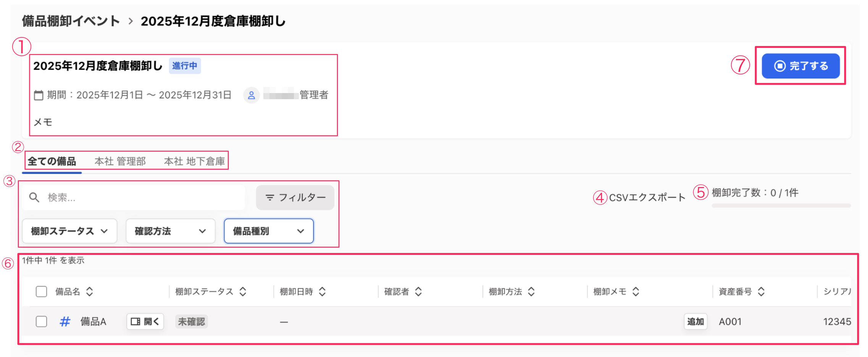Click the filter funnel icon
Image resolution: width=868 pixels, height=357 pixels.
(x=270, y=197)
